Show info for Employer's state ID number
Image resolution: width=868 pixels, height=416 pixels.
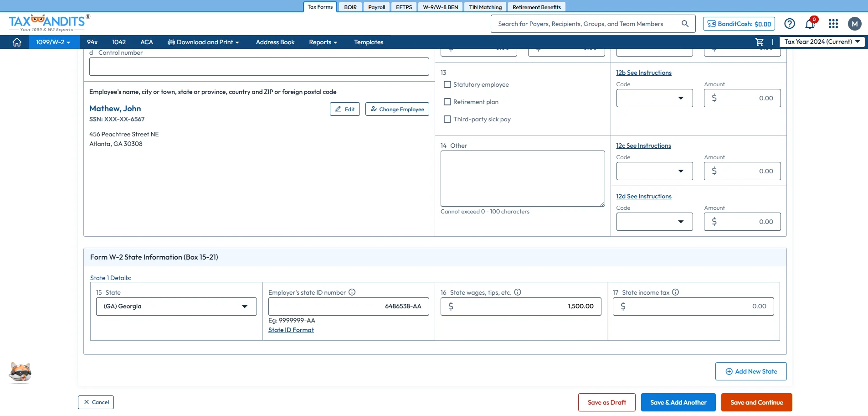tap(352, 292)
